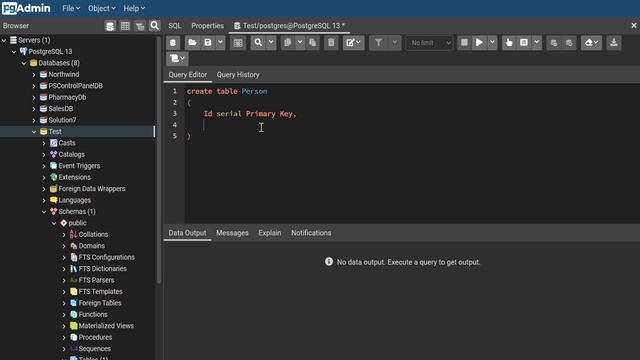640x360 pixels.
Task: Open the File menu
Action: pos(71,8)
